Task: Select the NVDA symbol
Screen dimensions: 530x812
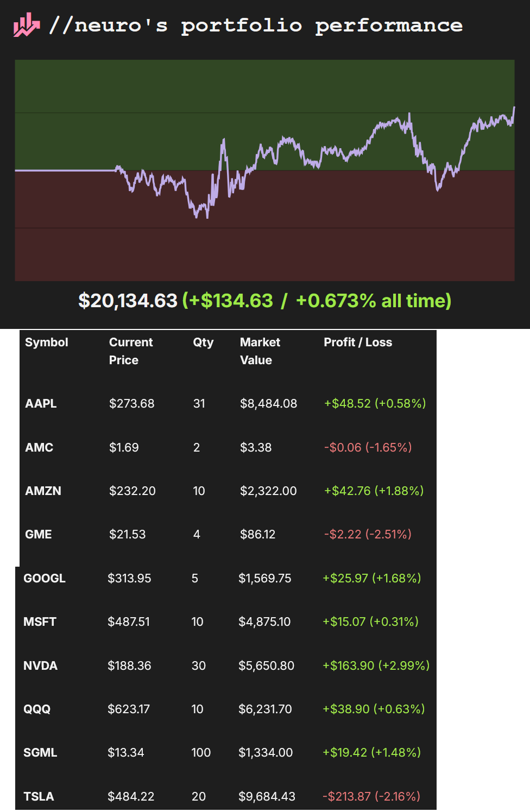Action: 40,666
